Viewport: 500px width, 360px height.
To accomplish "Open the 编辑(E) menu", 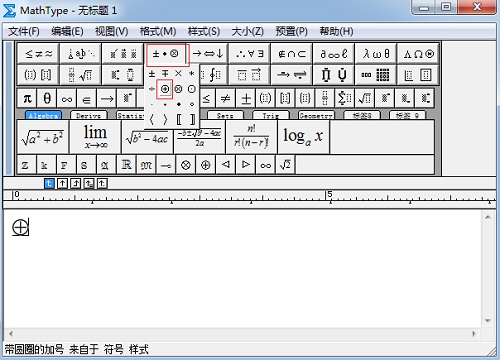I will click(x=67, y=31).
